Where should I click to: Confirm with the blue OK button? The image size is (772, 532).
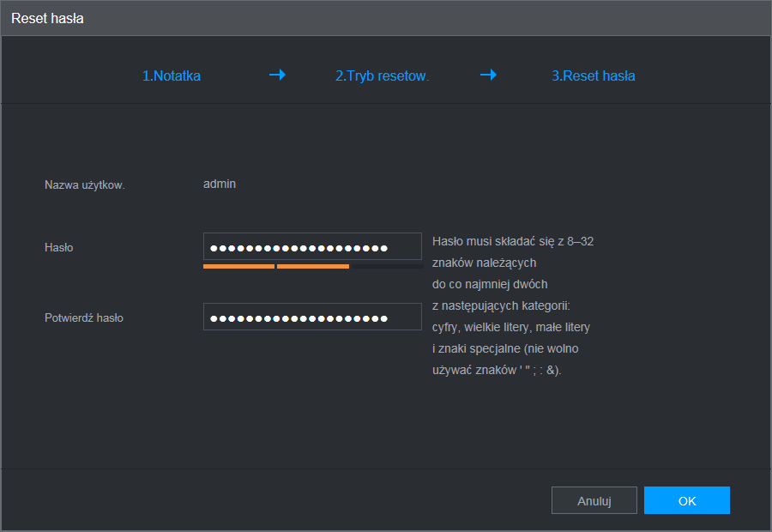click(x=686, y=500)
